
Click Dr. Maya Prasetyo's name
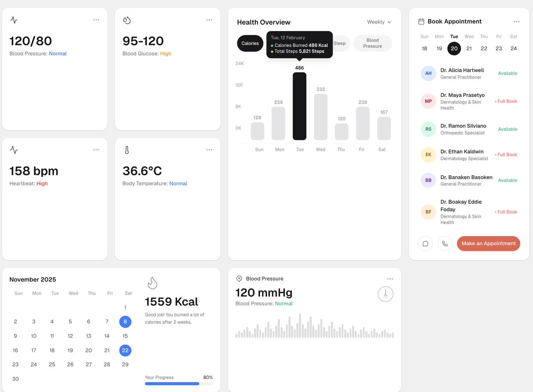[x=462, y=95]
